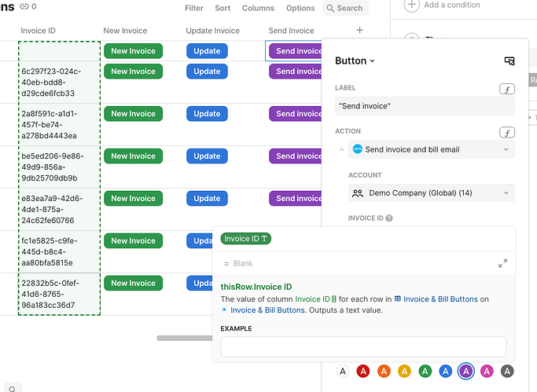
Task: Click the EXAMPLE preview box
Action: [363, 347]
